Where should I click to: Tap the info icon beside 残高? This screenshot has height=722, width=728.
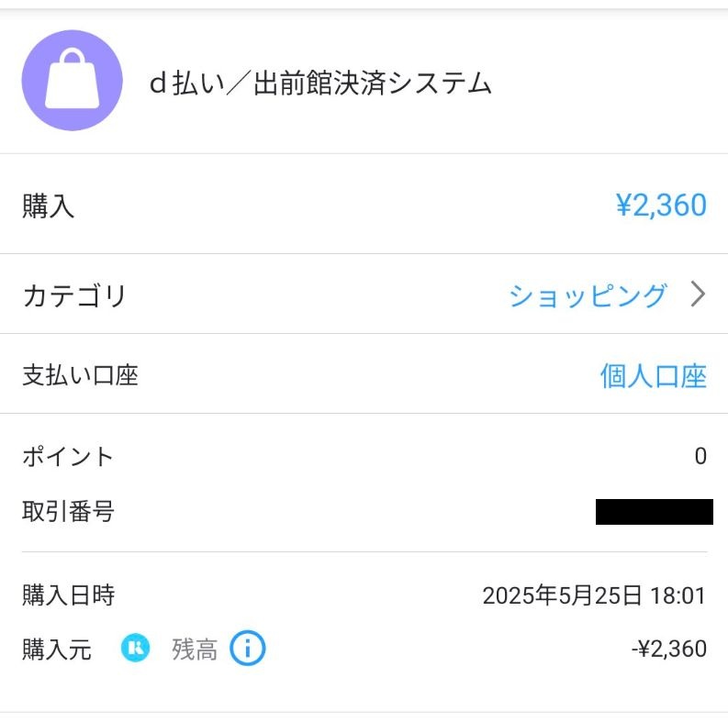pos(247,649)
